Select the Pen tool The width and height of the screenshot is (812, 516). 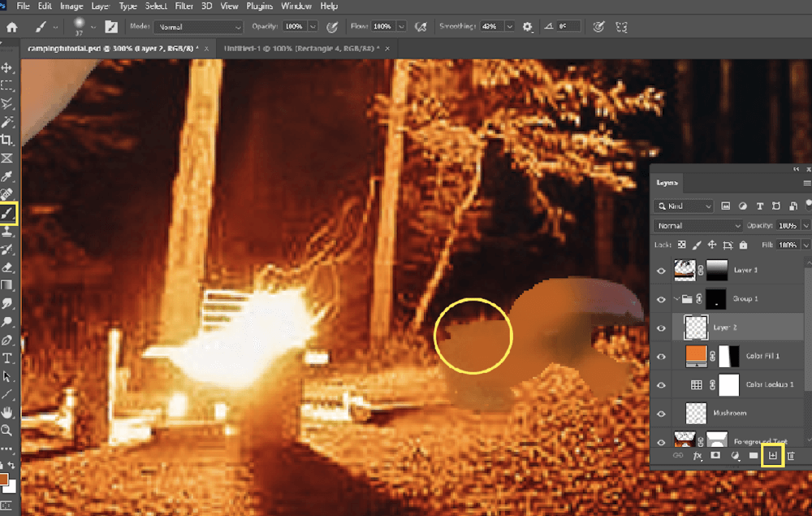click(6, 340)
